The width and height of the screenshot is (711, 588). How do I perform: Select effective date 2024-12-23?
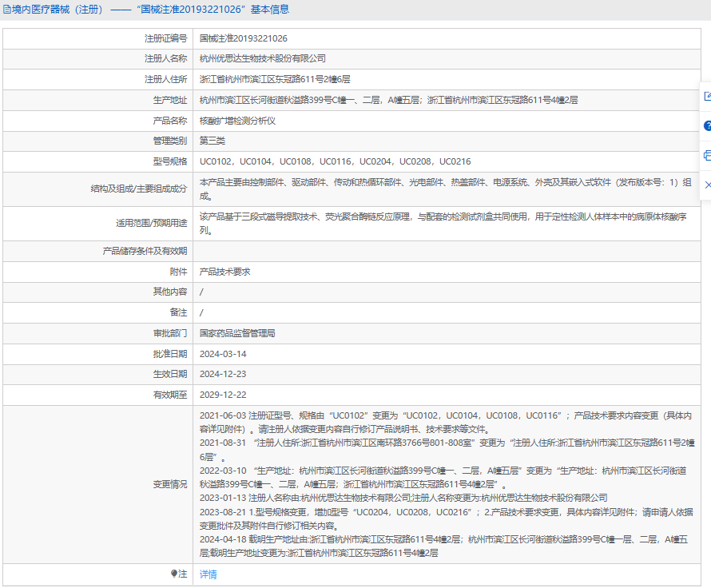click(x=223, y=374)
